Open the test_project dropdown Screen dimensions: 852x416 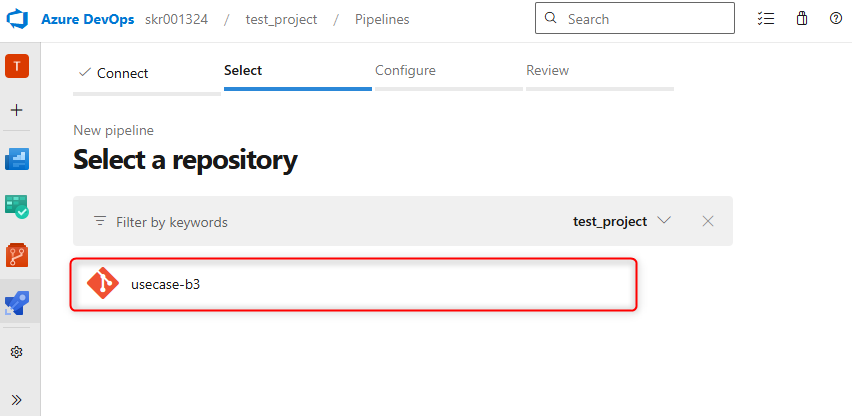click(622, 221)
